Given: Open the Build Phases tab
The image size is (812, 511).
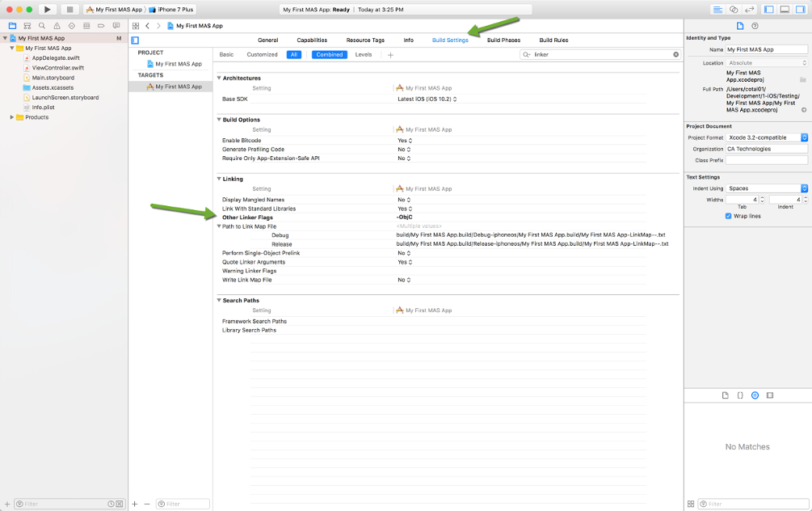Looking at the screenshot, I should [x=504, y=40].
